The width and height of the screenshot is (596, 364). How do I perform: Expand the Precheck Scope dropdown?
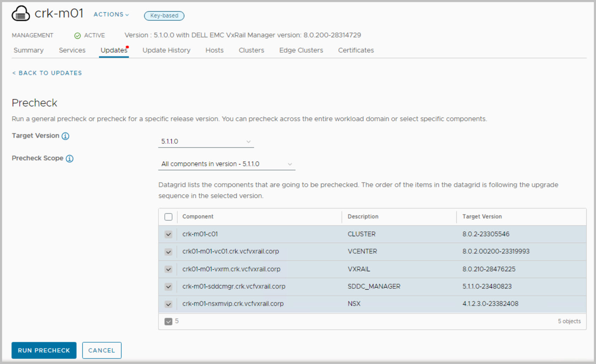(226, 164)
